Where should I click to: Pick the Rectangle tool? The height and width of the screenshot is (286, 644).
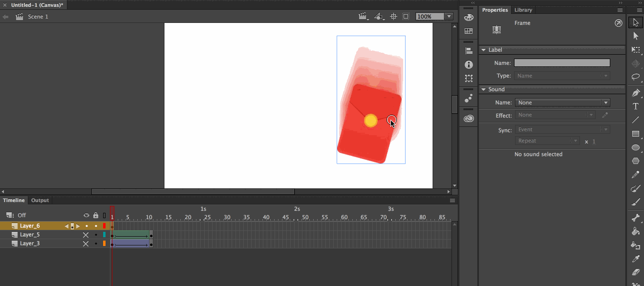[x=636, y=134]
